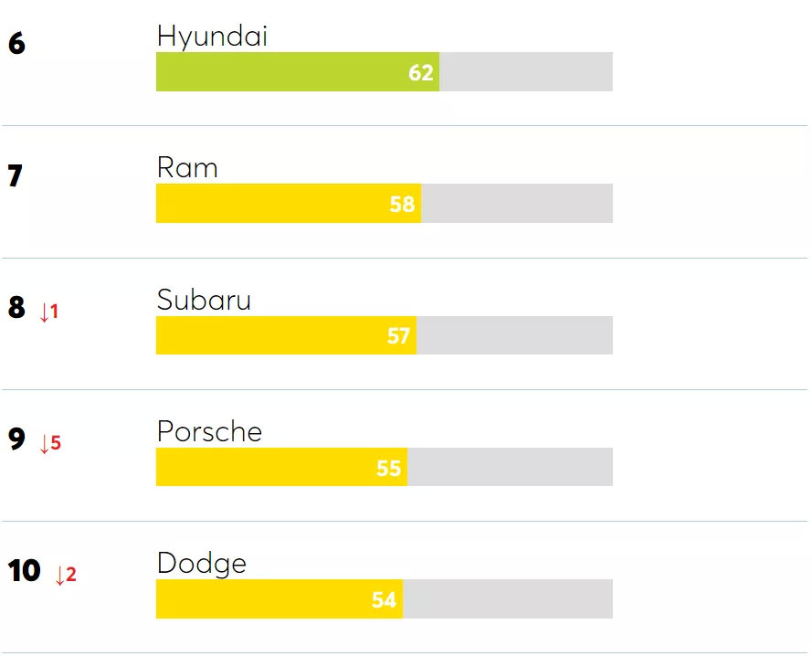Viewport: 812px width, 656px height.
Task: Click the score number 57
Action: [398, 336]
